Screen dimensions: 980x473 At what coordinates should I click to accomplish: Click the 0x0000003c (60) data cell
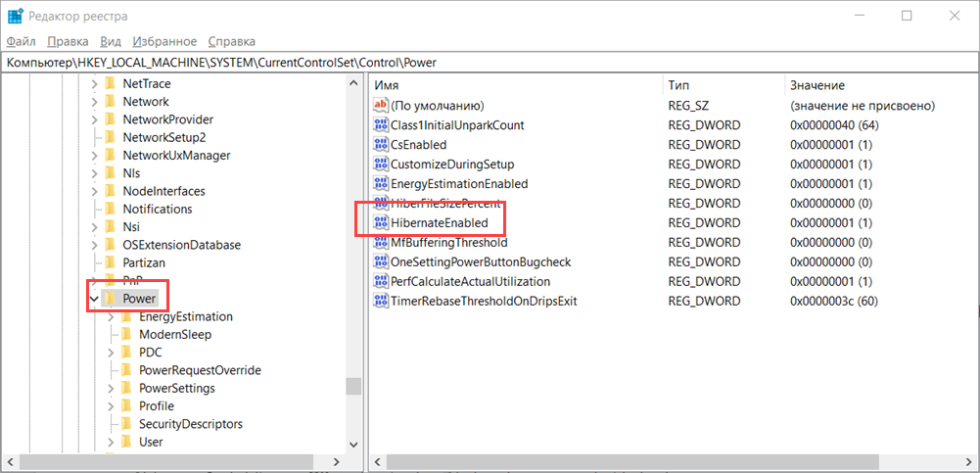click(x=833, y=302)
